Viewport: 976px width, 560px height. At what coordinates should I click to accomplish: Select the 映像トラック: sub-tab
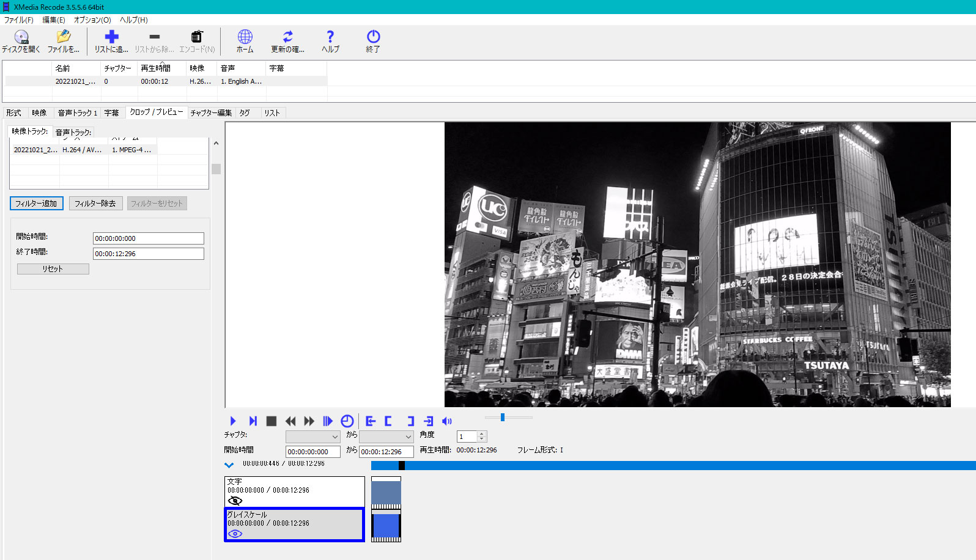click(30, 131)
